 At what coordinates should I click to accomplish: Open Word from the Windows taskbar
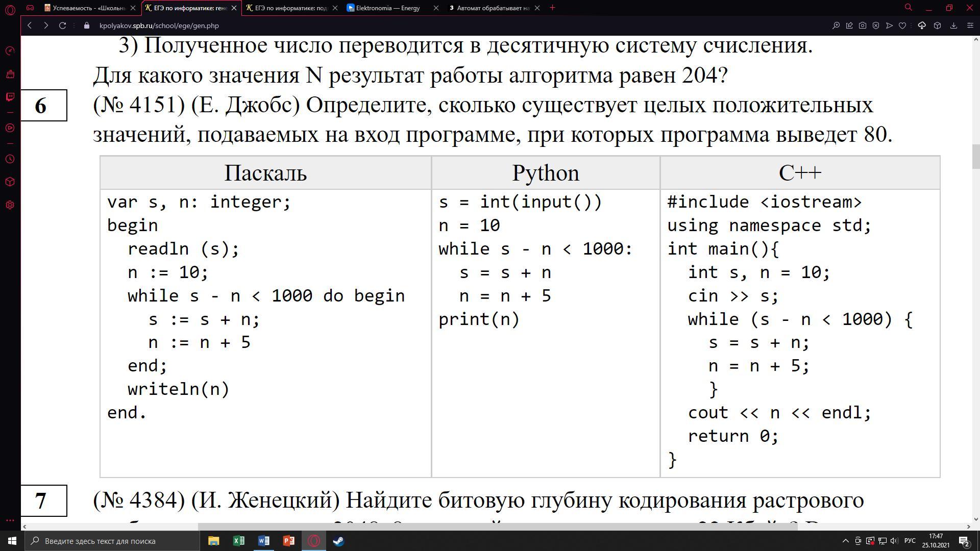(263, 541)
